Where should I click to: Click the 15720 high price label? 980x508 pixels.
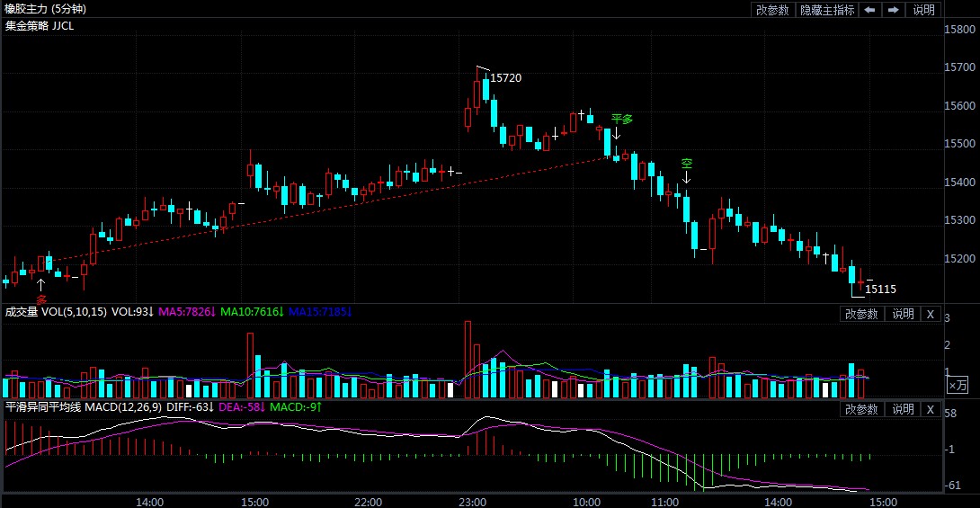(505, 78)
